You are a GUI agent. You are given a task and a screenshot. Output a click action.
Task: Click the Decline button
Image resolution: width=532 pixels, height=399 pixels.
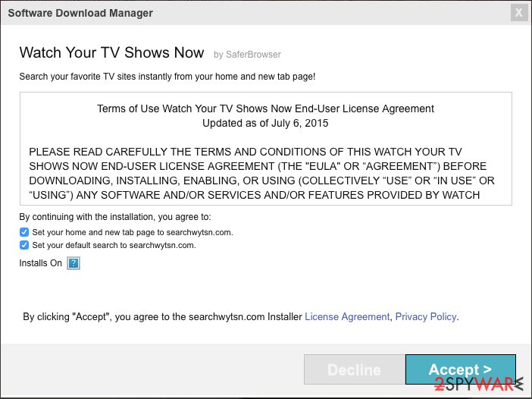click(355, 369)
